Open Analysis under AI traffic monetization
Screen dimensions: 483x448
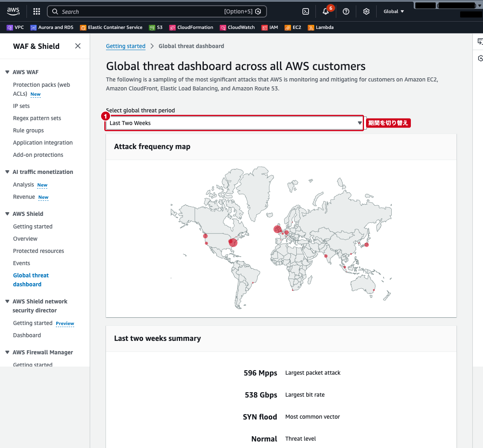click(23, 184)
